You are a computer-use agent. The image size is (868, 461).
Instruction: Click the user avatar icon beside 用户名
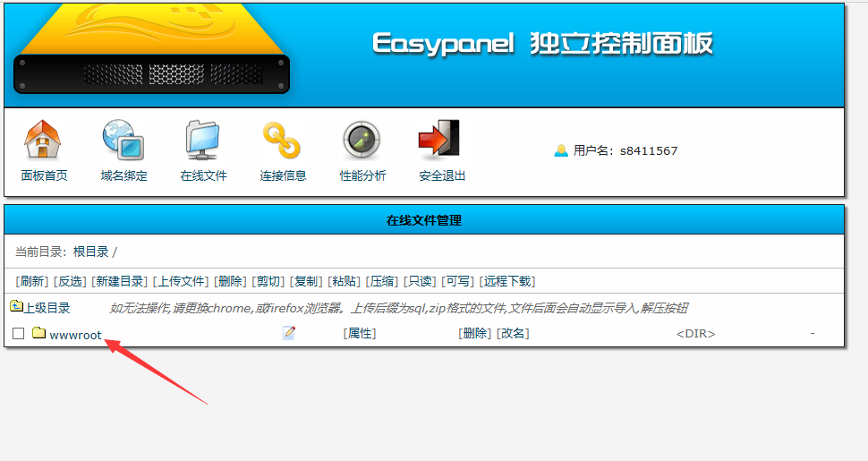(x=561, y=150)
